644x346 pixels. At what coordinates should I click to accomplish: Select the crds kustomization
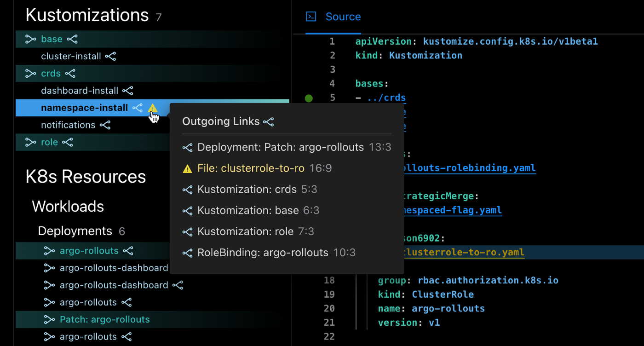click(x=51, y=74)
